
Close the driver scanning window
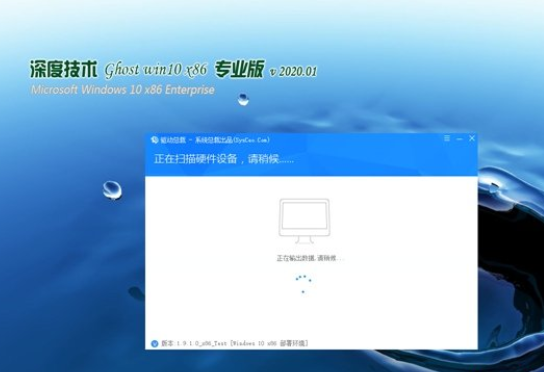pos(472,138)
